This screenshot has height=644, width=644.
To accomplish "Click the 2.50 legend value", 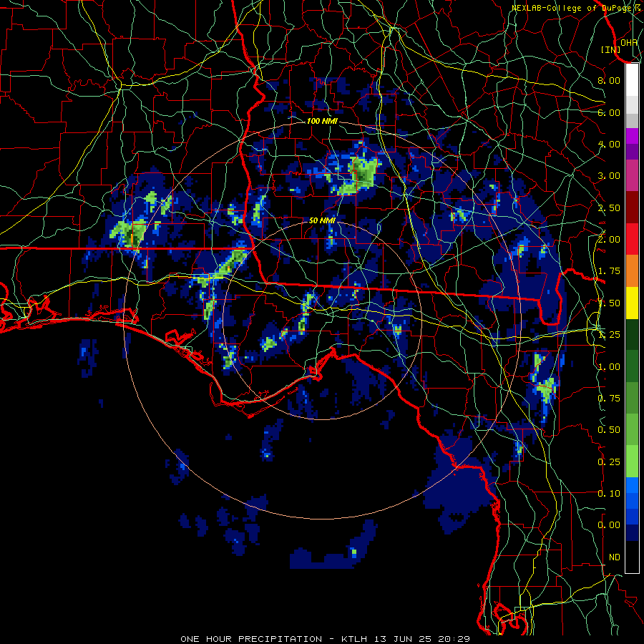I will 609,208.
